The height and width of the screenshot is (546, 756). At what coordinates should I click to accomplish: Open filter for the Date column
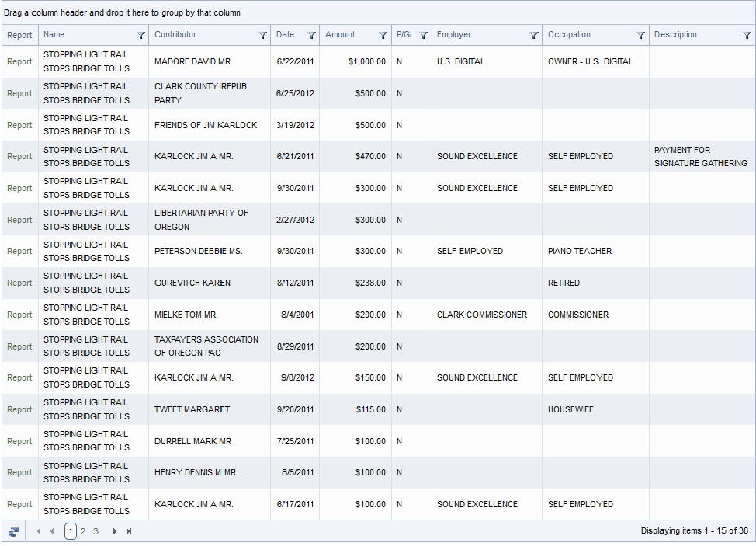point(311,35)
